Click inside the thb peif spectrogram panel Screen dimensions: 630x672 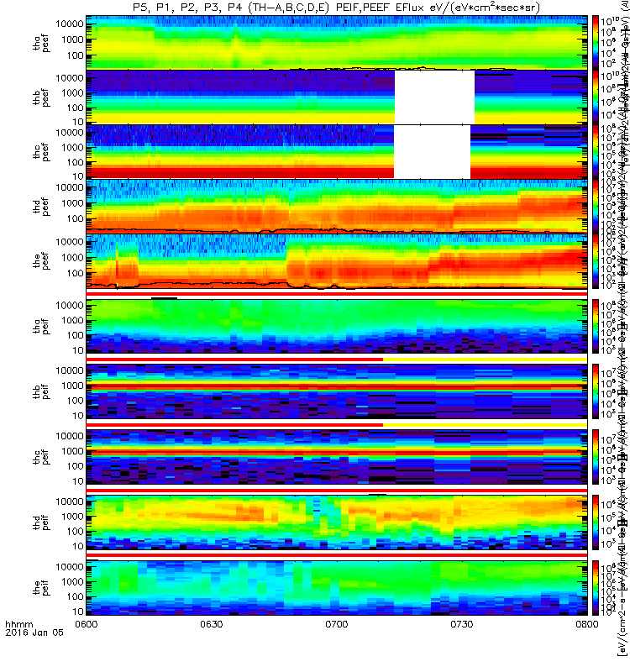click(337, 391)
